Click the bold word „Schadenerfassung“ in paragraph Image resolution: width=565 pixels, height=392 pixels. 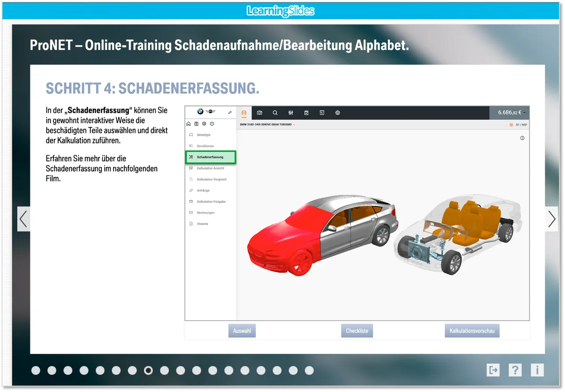point(98,110)
